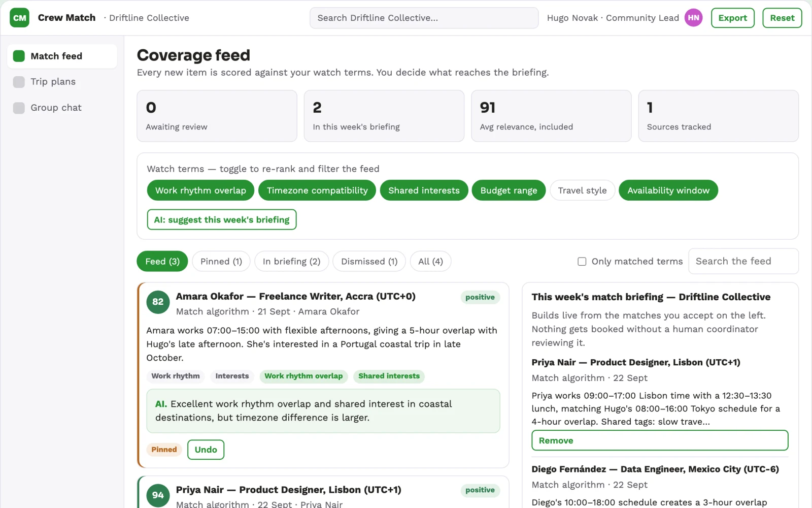This screenshot has height=508, width=812.
Task: Enable the Travel style watch term
Action: click(582, 190)
